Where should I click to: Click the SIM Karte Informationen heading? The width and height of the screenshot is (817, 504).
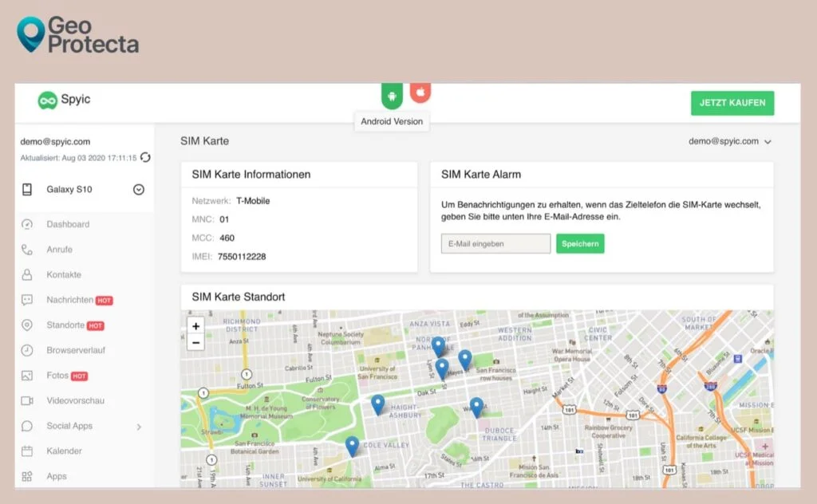pos(251,175)
